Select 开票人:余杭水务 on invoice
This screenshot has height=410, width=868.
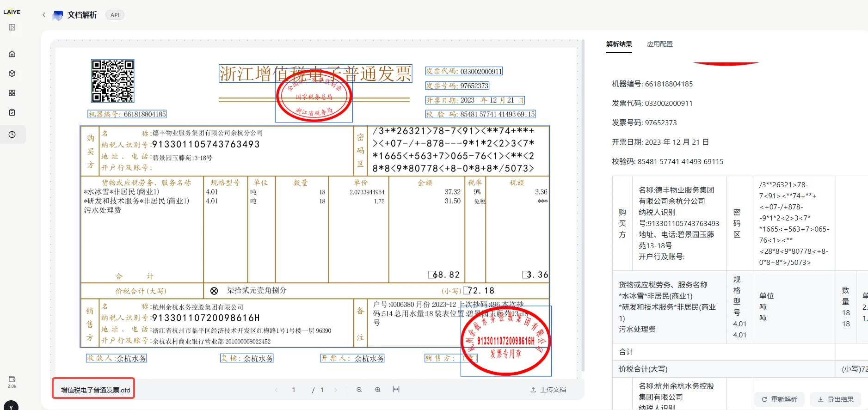(352, 358)
